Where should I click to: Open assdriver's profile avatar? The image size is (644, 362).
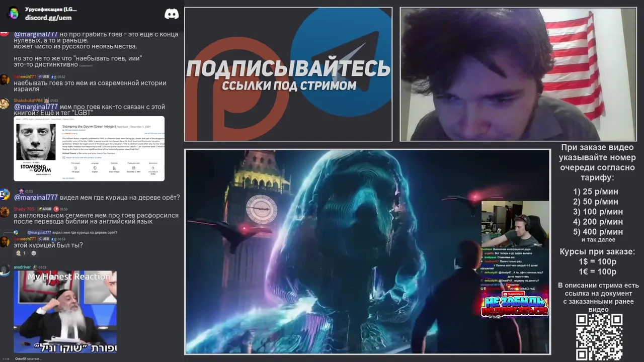coord(5,270)
